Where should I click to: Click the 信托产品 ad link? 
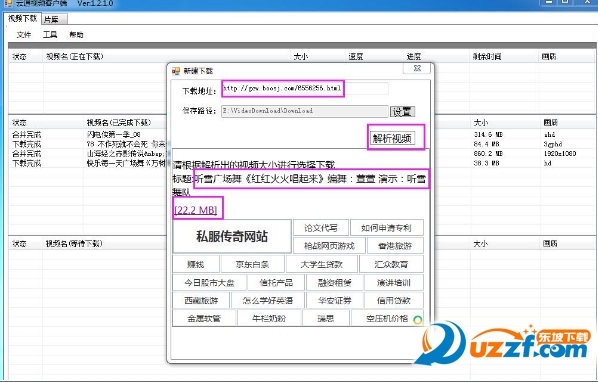(276, 282)
